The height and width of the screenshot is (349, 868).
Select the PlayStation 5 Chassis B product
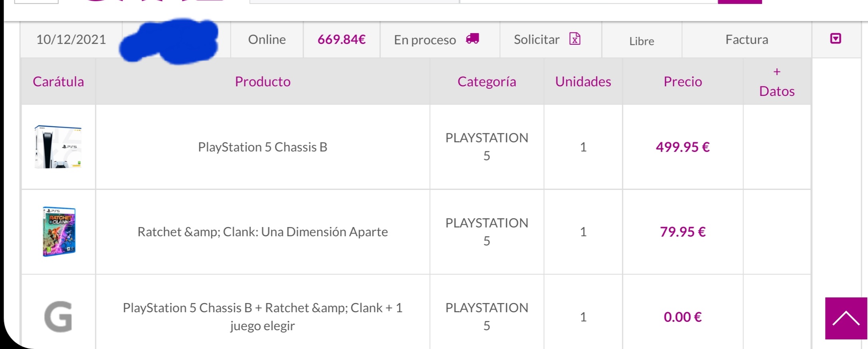pos(263,147)
